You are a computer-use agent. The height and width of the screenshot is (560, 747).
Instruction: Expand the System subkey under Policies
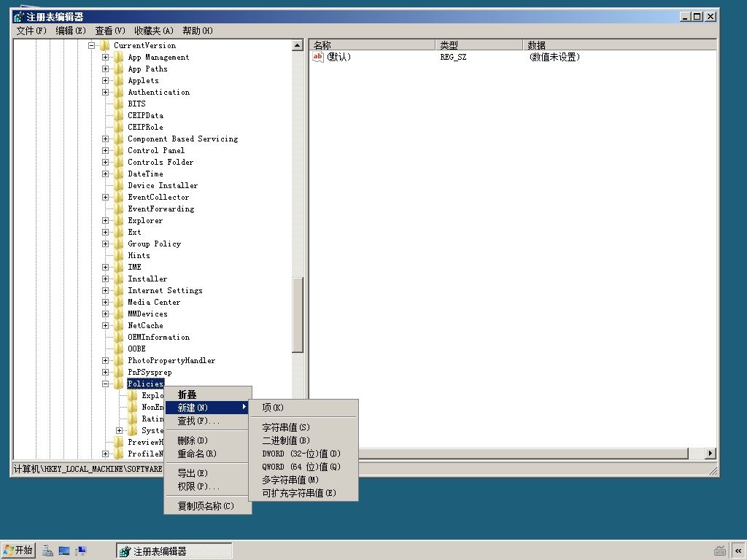click(119, 430)
